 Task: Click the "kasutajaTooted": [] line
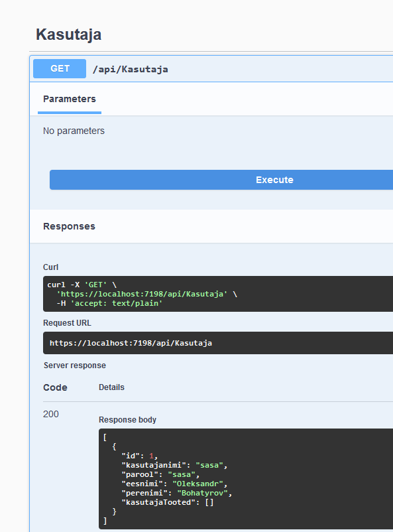click(168, 502)
